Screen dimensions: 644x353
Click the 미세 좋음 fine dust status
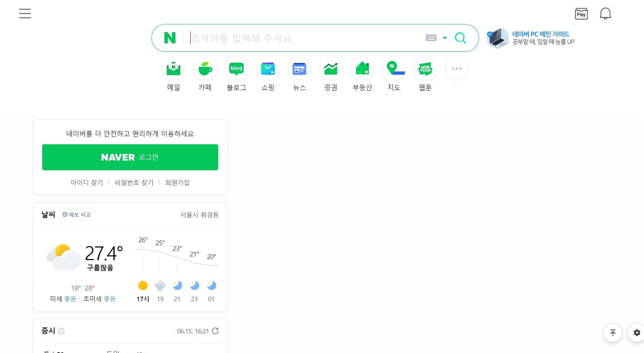(63, 299)
